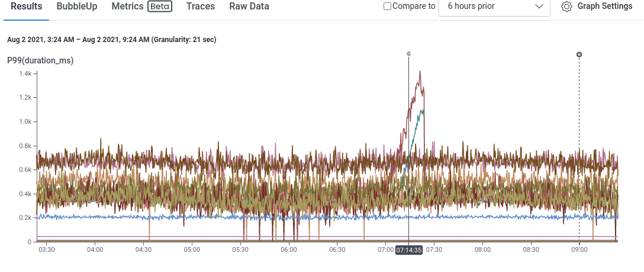The width and height of the screenshot is (644, 272).
Task: Select the Raw Data tab
Action: pos(249,7)
